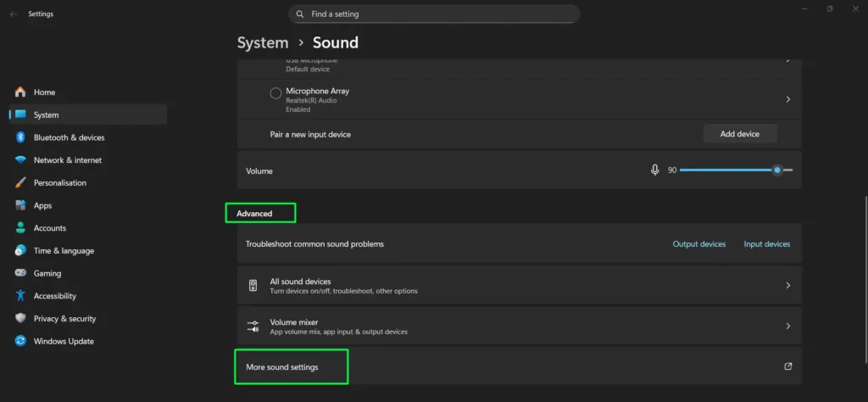Click the Network wifi icon in sidebar

pos(20,160)
